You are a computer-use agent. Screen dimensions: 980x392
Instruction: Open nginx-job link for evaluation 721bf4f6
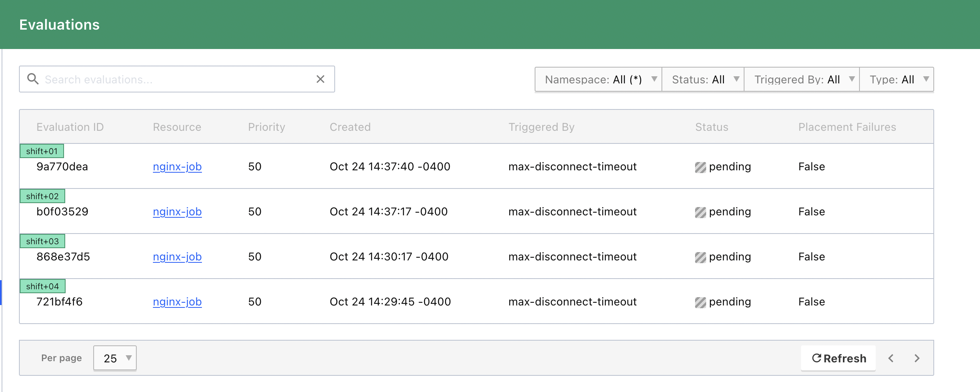pos(177,302)
